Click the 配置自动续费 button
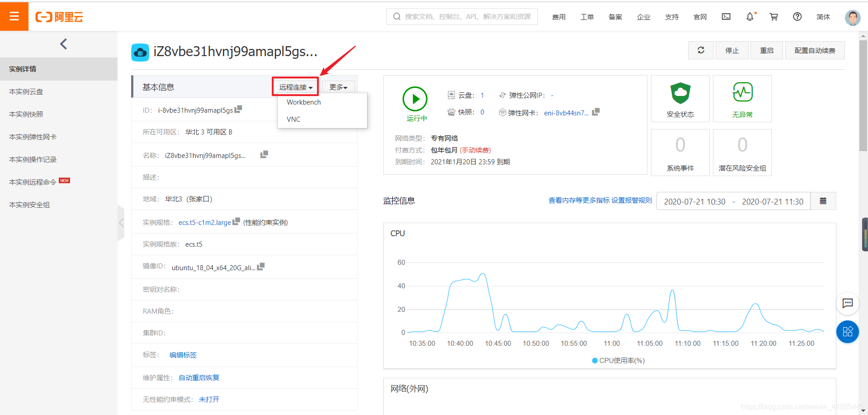Viewport: 868px width, 415px height. (815, 50)
